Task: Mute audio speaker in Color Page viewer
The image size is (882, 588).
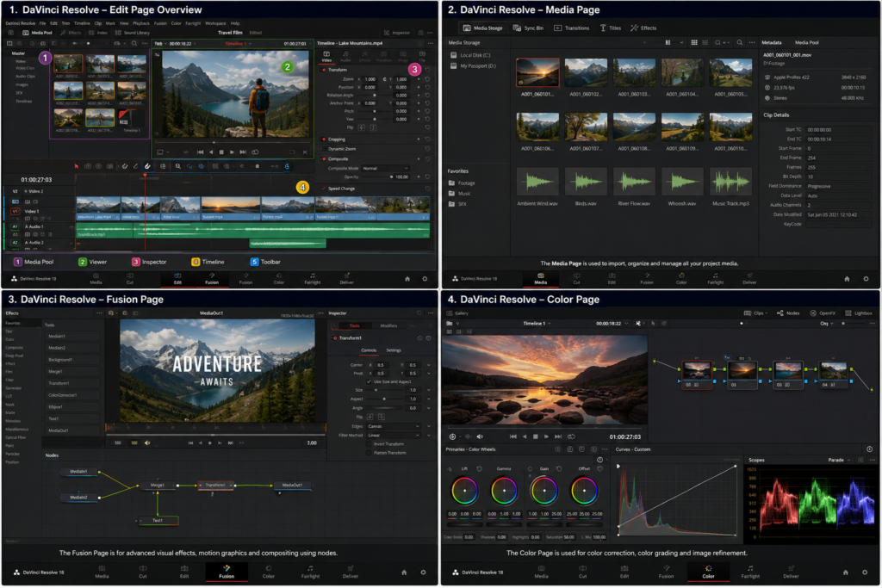Action: tap(480, 436)
